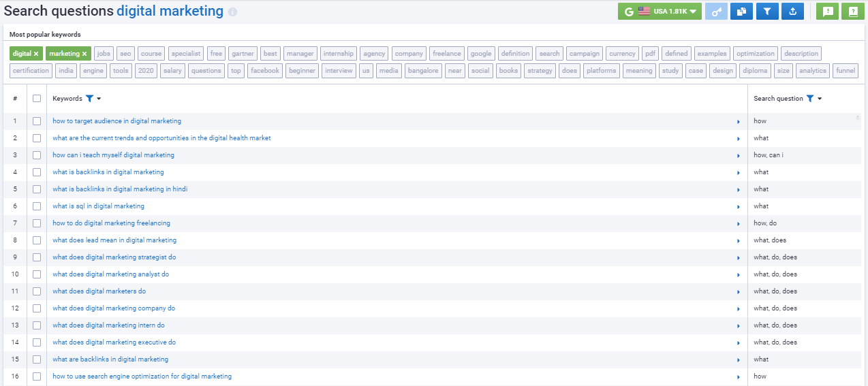The height and width of the screenshot is (386, 868).
Task: Remove the 'digital' keyword tag filter
Action: tap(36, 54)
